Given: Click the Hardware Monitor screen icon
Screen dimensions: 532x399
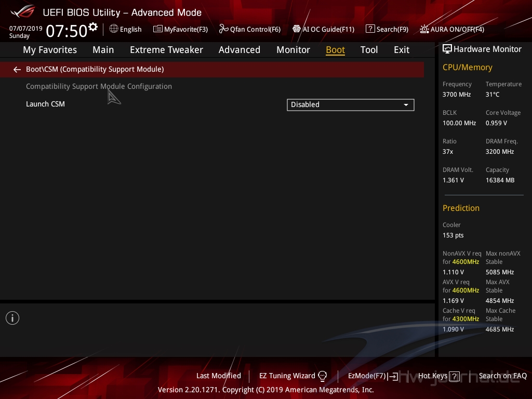Looking at the screenshot, I should pyautogui.click(x=447, y=49).
